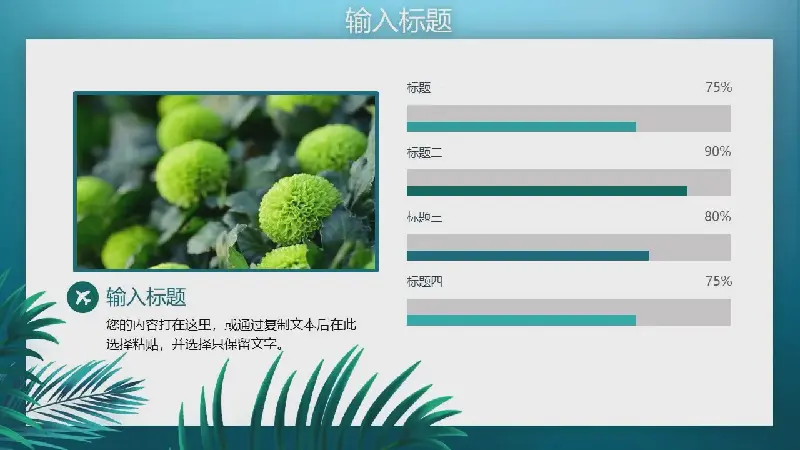Click the 80% percentage text

(718, 217)
